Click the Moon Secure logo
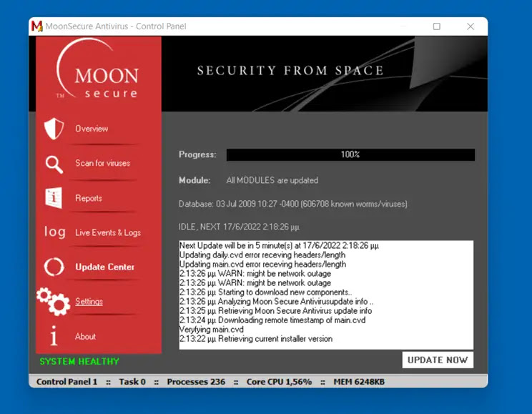Viewport: 532px width, 414px height. coord(98,69)
